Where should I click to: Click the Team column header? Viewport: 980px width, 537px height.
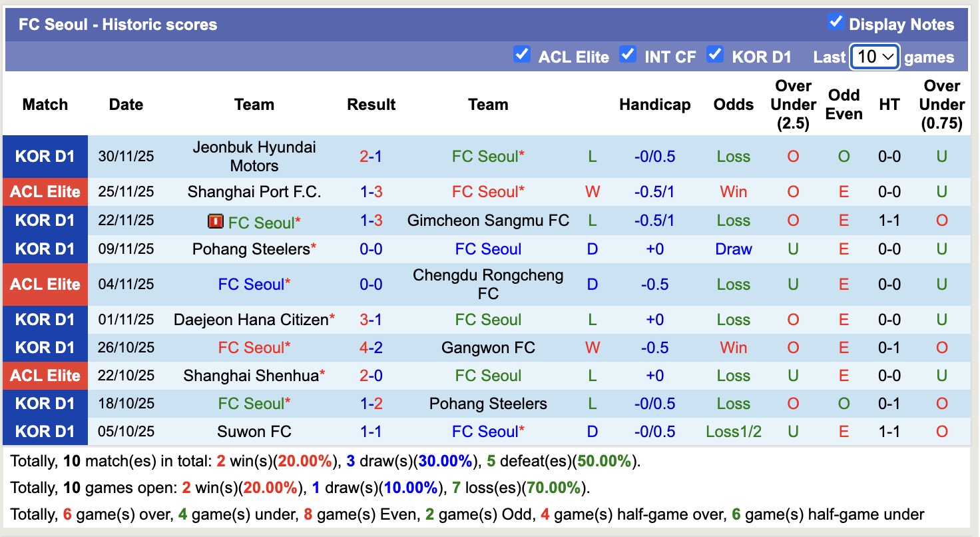click(x=254, y=105)
